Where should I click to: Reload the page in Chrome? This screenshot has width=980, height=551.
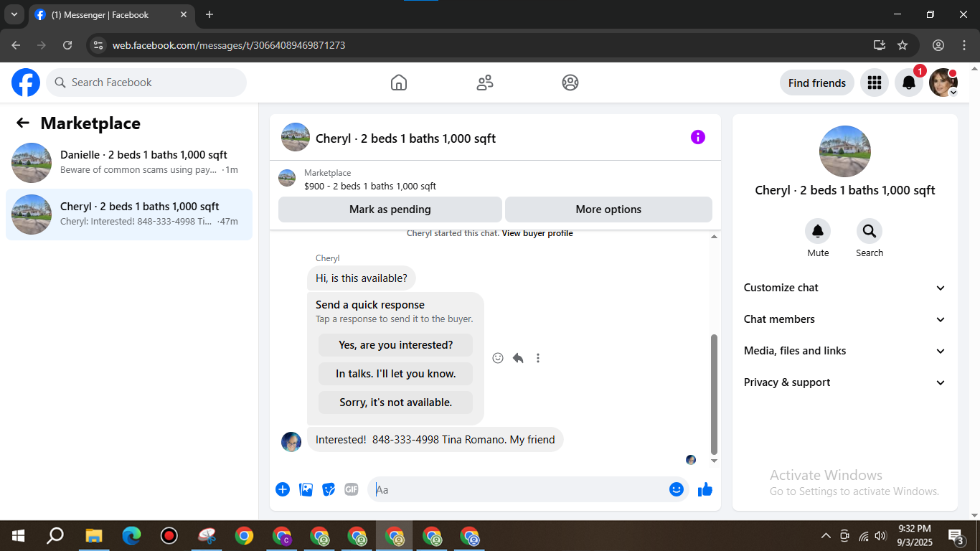point(67,45)
